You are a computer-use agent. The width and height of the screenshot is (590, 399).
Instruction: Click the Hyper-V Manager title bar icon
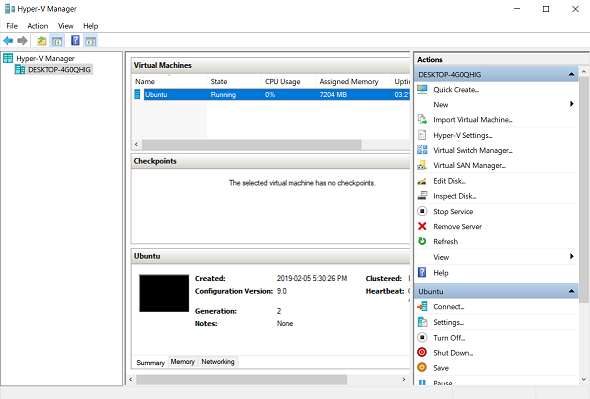point(9,9)
